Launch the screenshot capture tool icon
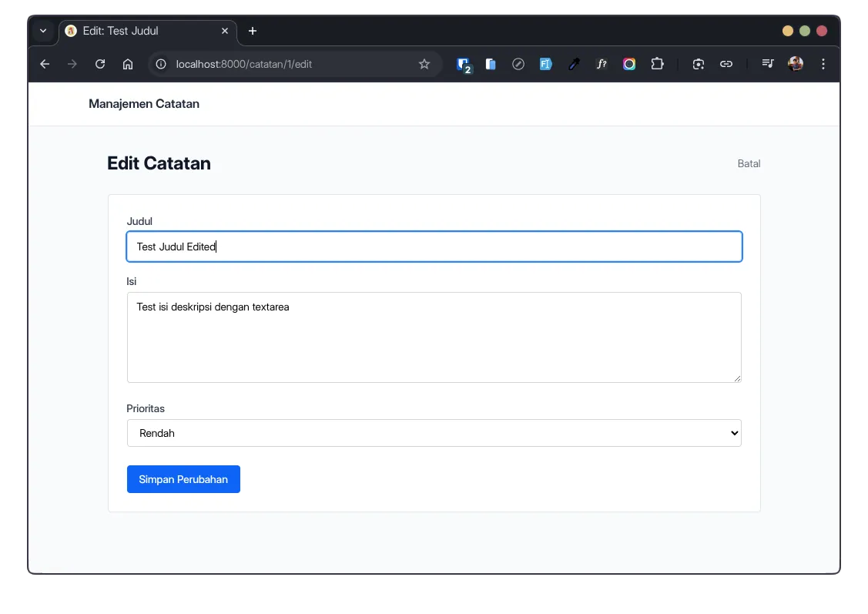 (x=698, y=64)
